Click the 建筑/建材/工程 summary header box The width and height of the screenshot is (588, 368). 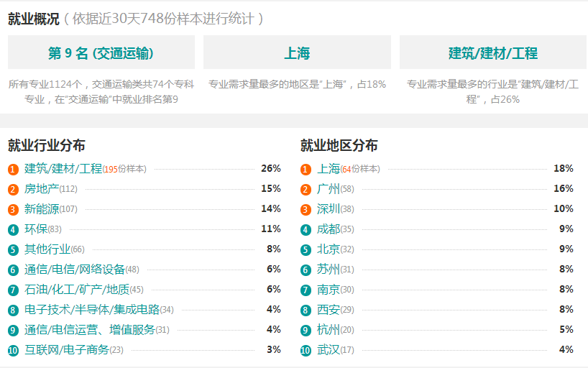pos(492,52)
